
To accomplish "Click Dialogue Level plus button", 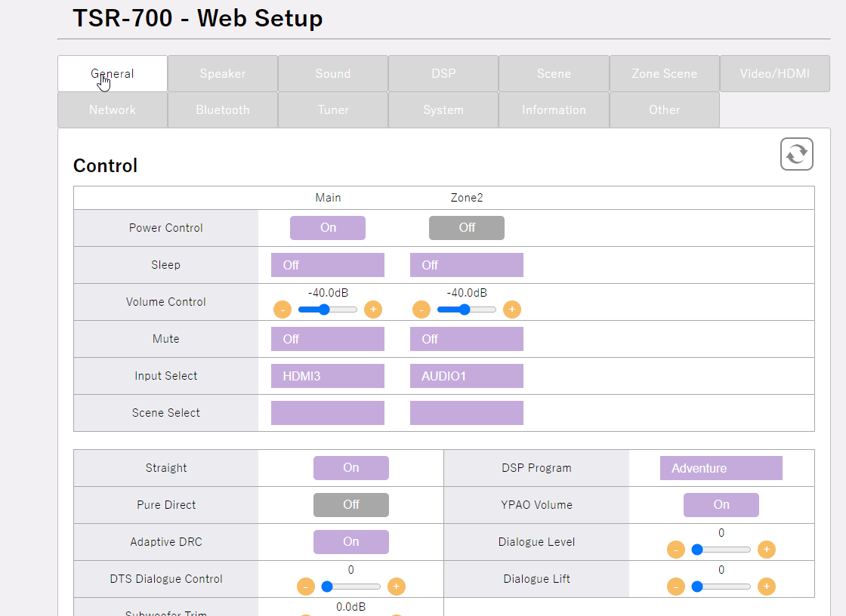I will point(766,550).
